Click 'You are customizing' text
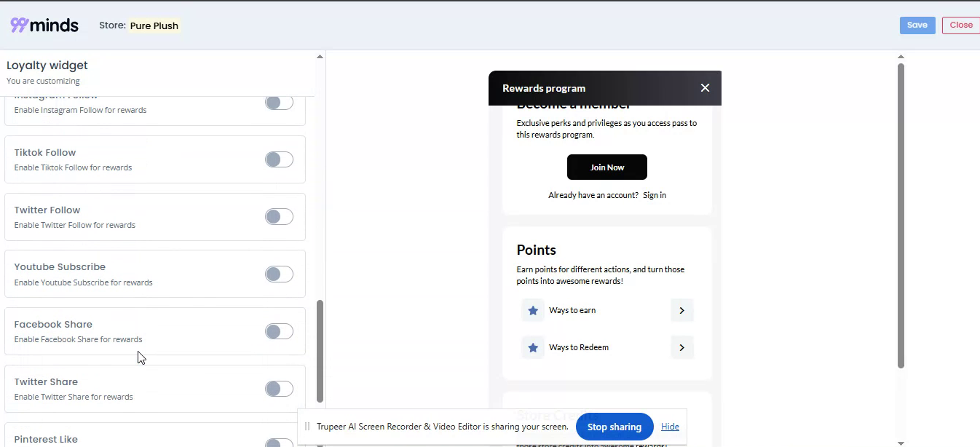Image resolution: width=980 pixels, height=447 pixels. point(43,81)
